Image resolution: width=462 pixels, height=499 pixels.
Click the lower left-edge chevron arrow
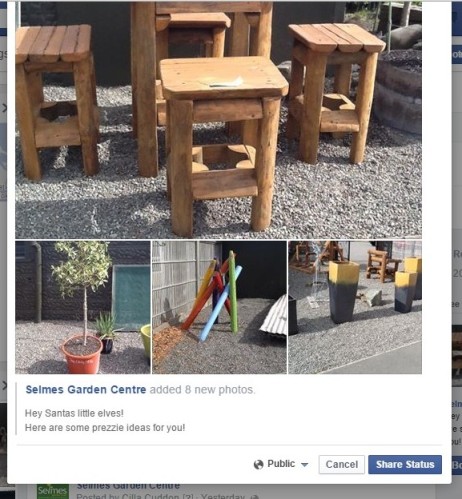click(x=4, y=385)
